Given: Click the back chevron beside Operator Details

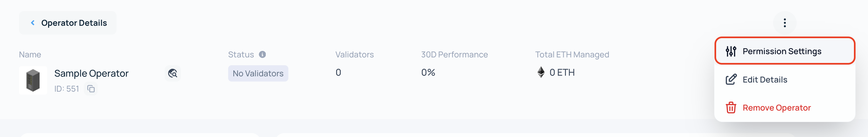Looking at the screenshot, I should click(33, 23).
